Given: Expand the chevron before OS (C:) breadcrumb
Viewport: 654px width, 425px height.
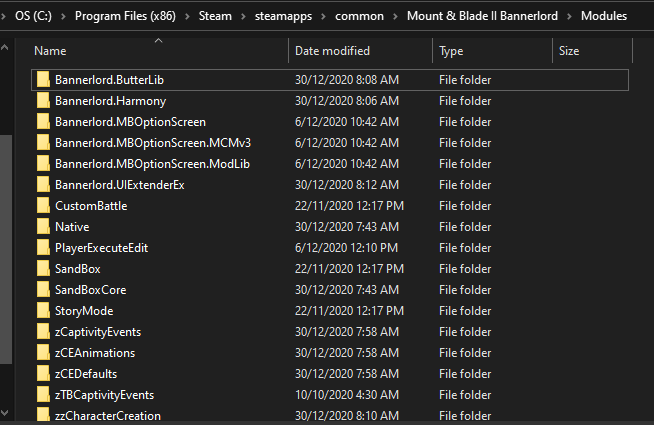Looking at the screenshot, I should [x=4, y=16].
